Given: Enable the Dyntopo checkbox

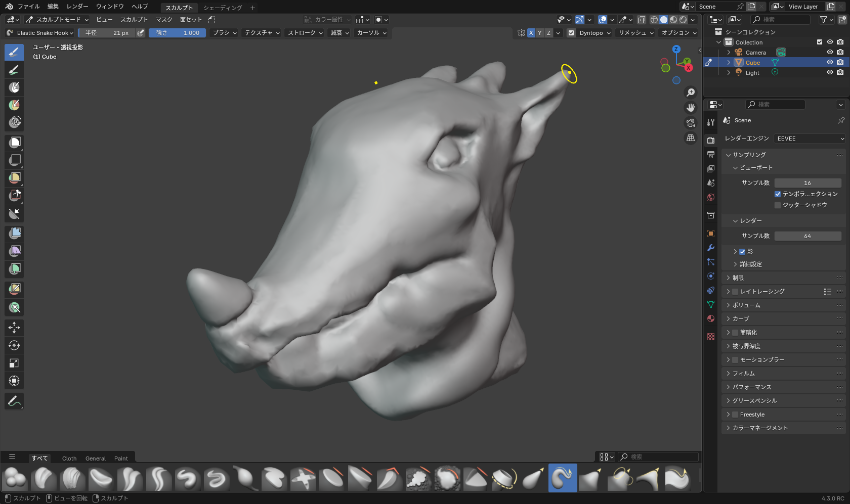Looking at the screenshot, I should click(x=571, y=33).
